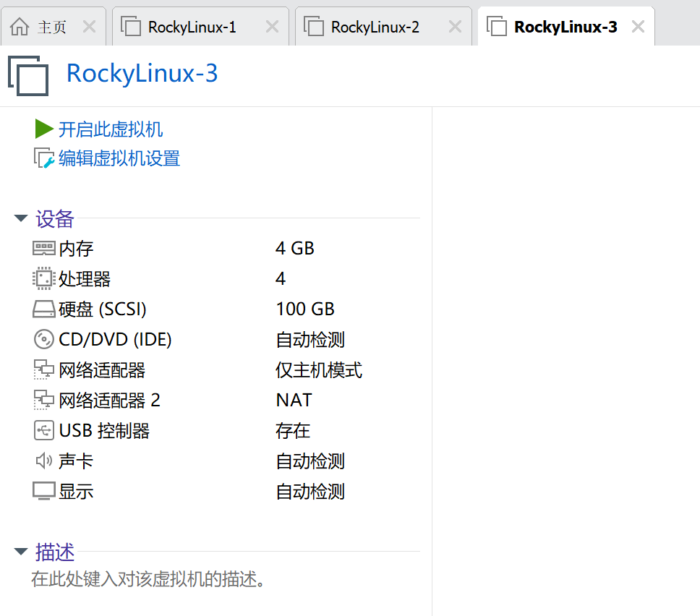Collapse the 描述 section triangle
Screen dimensions: 700x616
tap(20, 551)
